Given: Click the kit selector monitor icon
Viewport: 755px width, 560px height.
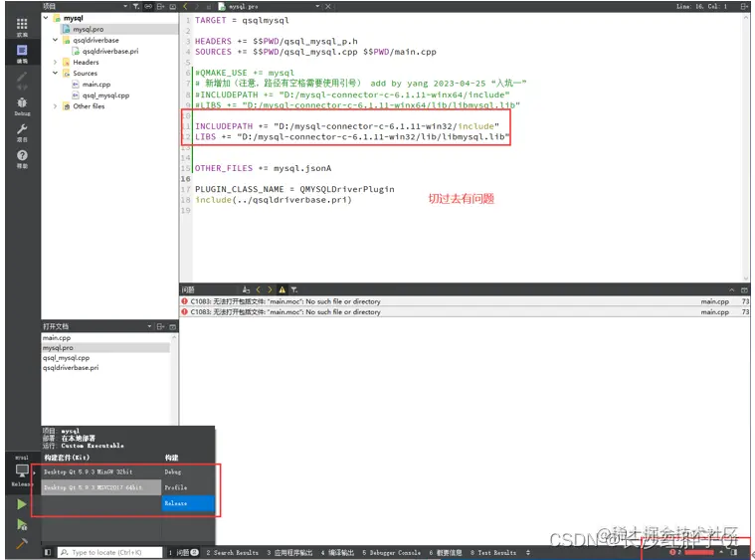Looking at the screenshot, I should [x=22, y=471].
